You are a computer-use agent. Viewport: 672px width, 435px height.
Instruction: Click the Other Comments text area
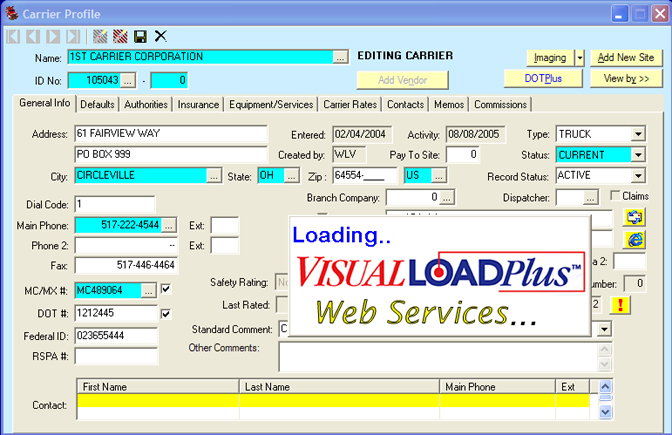click(438, 356)
